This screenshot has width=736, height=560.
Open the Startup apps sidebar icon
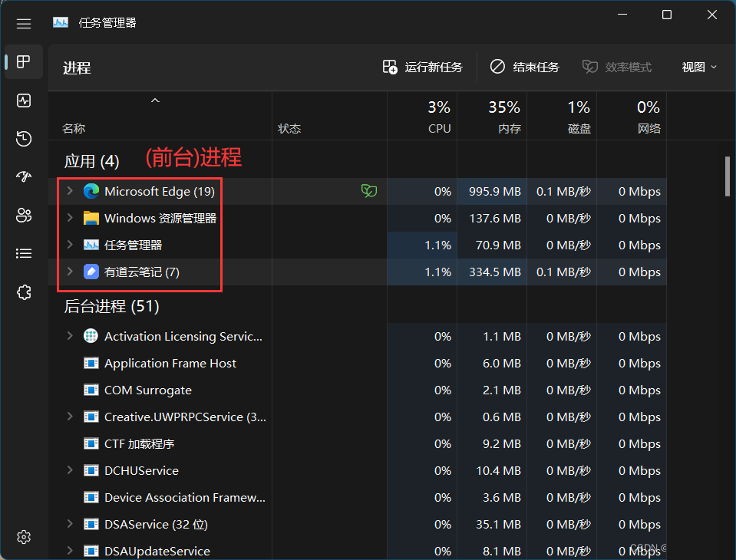(24, 176)
